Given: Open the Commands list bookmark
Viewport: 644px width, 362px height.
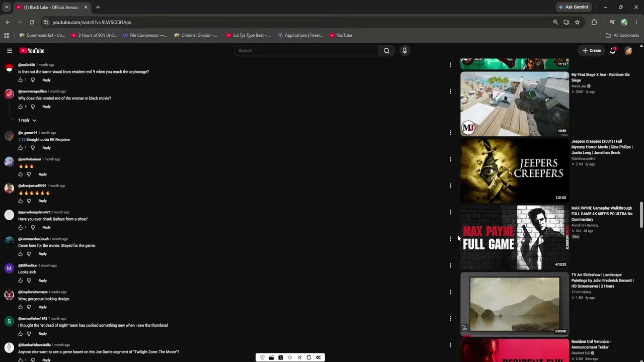Looking at the screenshot, I should coord(42,35).
